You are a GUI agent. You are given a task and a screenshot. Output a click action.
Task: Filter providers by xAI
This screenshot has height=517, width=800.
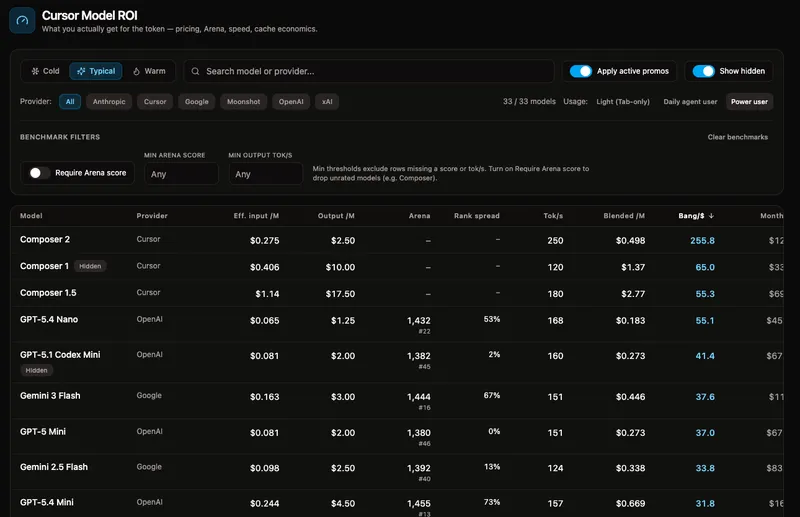[327, 102]
